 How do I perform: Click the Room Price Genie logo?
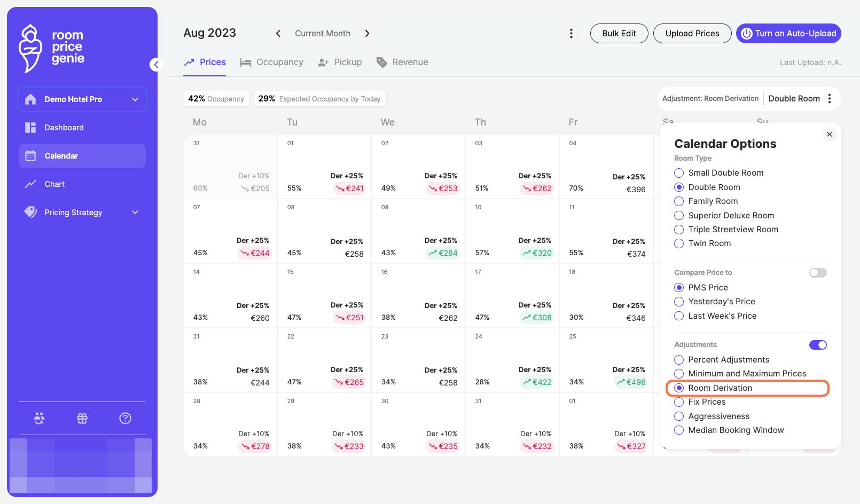point(52,48)
